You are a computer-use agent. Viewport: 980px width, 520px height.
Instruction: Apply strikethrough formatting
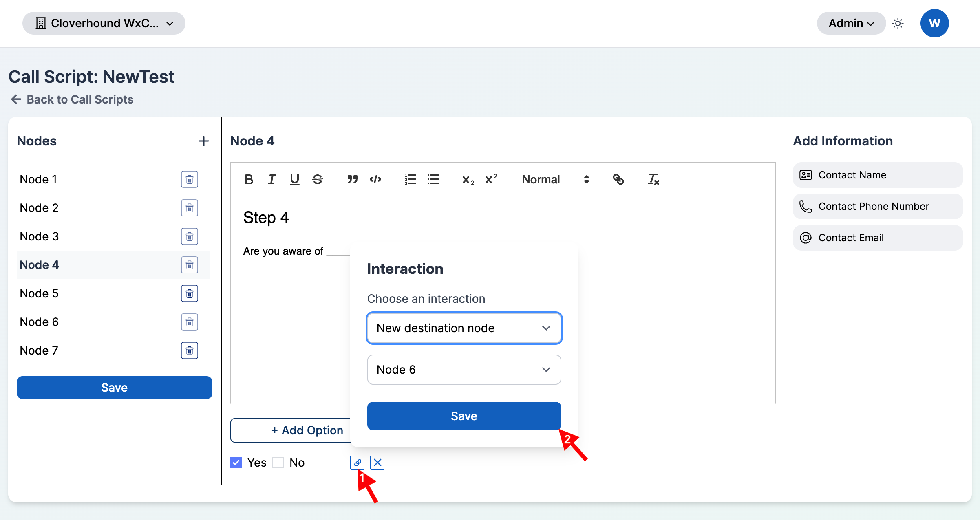coord(318,179)
